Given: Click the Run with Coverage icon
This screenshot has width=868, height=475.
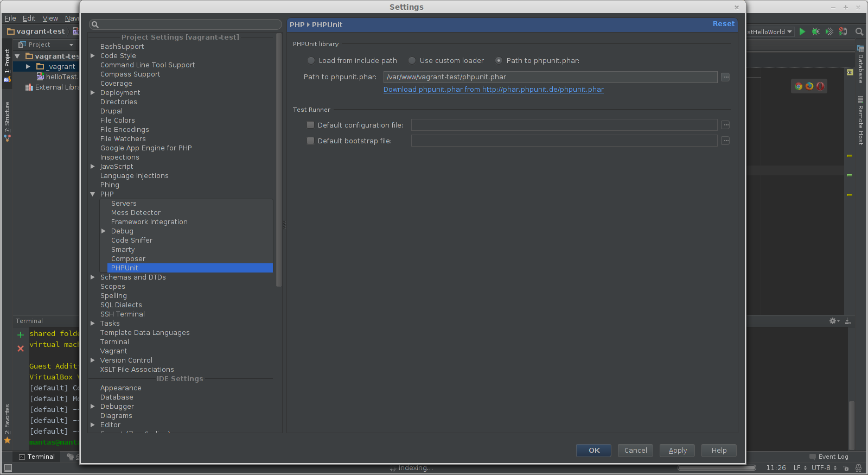Looking at the screenshot, I should [829, 32].
